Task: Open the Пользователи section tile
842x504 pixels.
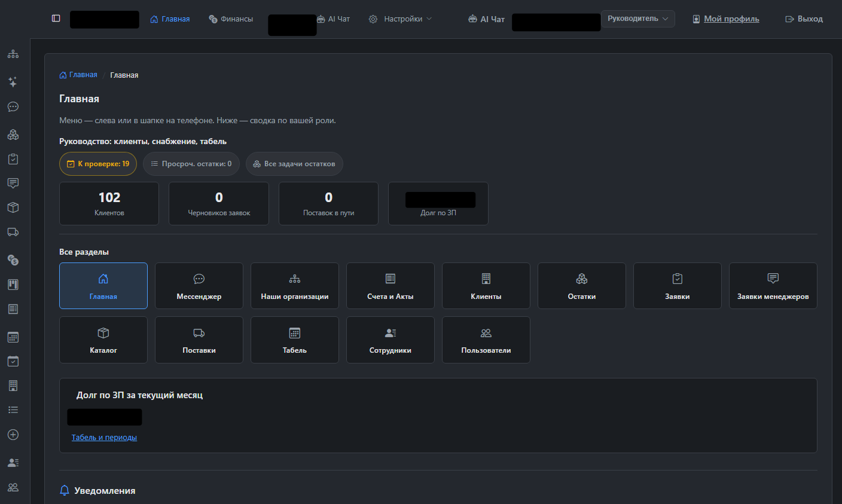Action: [x=486, y=340]
